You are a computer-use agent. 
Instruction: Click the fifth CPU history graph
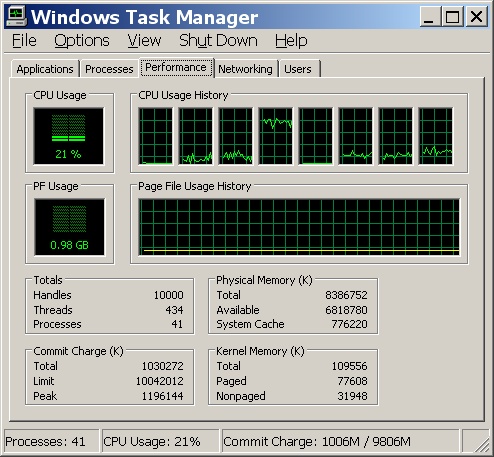316,136
